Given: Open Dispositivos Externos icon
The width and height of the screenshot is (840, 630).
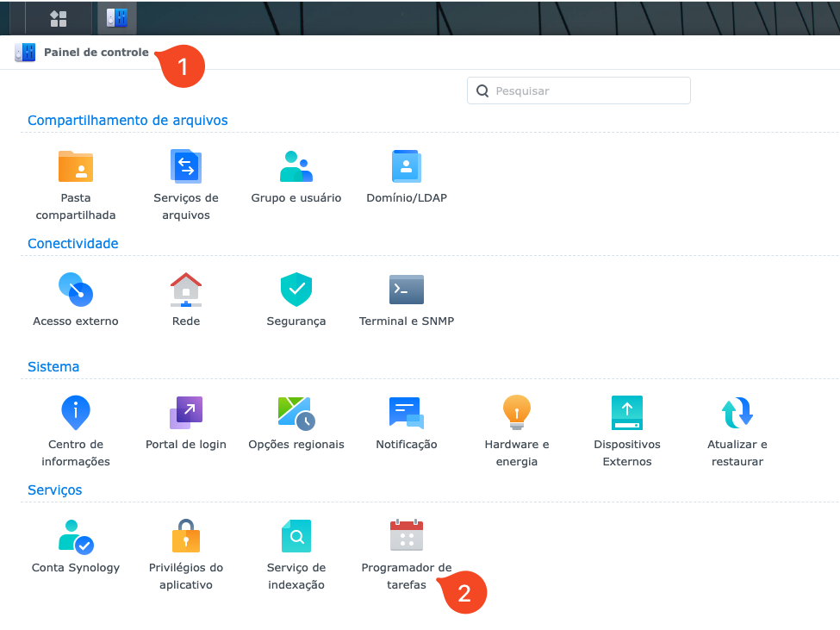Looking at the screenshot, I should (x=627, y=414).
